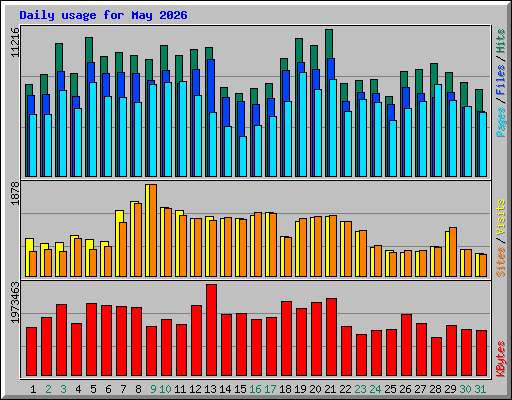Click day 14 on the x-axis

coord(225,389)
